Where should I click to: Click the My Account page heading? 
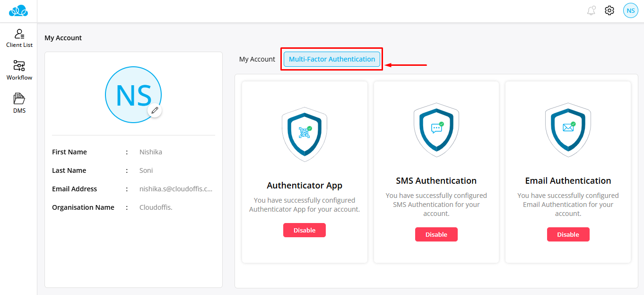(x=63, y=38)
